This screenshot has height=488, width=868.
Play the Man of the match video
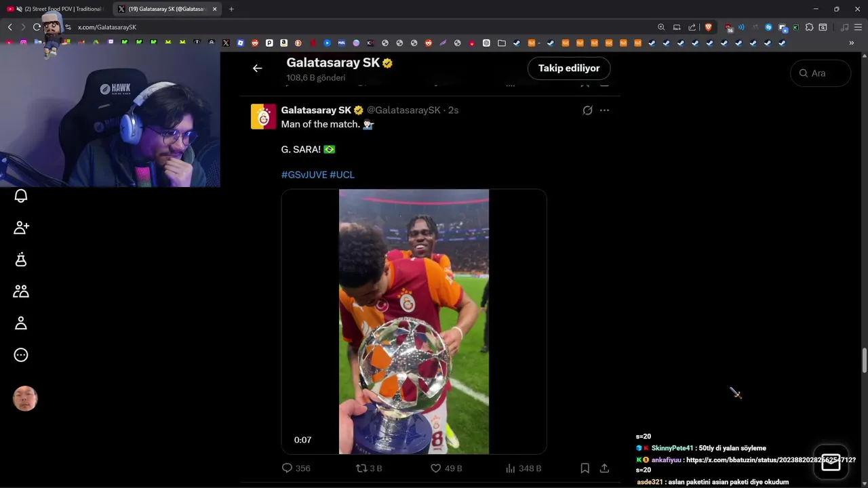coord(414,321)
